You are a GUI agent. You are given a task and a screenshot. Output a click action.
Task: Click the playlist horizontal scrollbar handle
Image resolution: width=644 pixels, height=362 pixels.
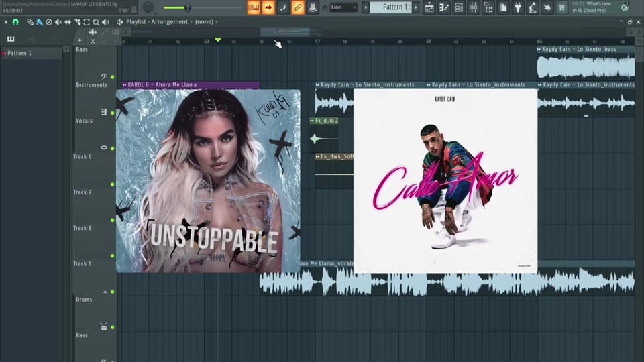285,32
